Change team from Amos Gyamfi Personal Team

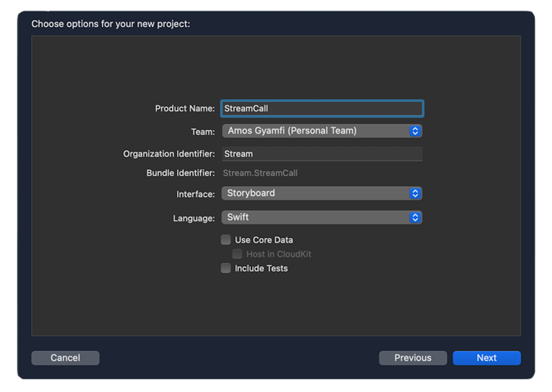point(321,131)
